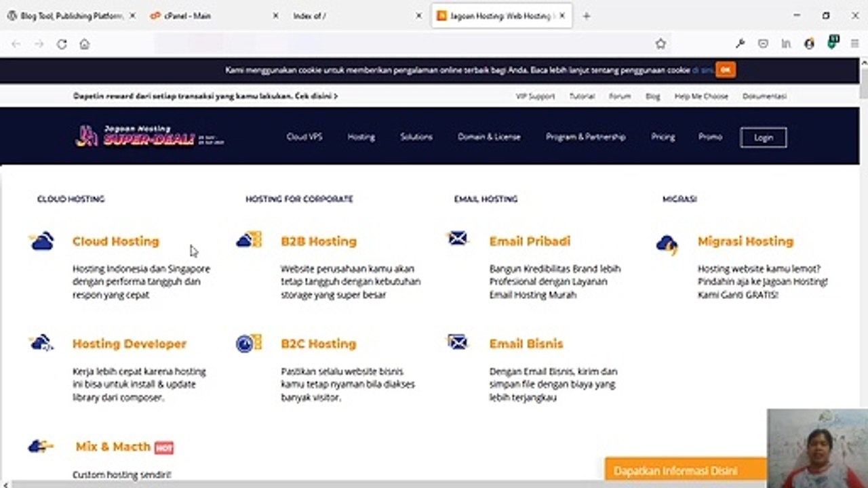Viewport: 868px width, 488px height.
Task: Open the Help Me Choose link
Action: click(701, 96)
